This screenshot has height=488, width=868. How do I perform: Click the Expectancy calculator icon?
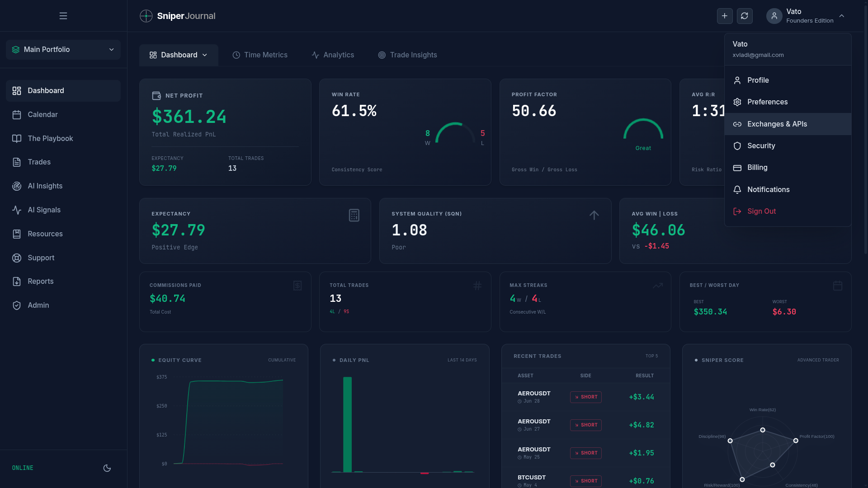(354, 216)
